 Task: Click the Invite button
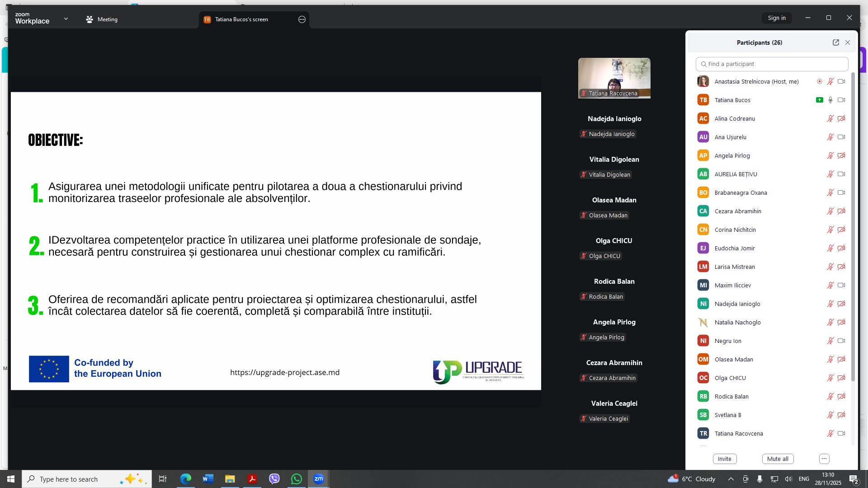tap(725, 459)
